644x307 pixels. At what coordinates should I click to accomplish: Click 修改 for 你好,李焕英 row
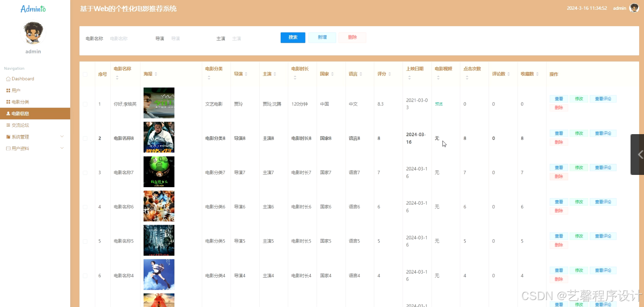click(x=579, y=99)
